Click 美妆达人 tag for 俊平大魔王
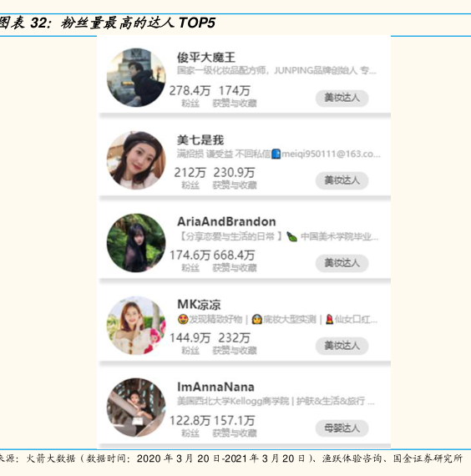The width and height of the screenshot is (471, 476). [342, 98]
